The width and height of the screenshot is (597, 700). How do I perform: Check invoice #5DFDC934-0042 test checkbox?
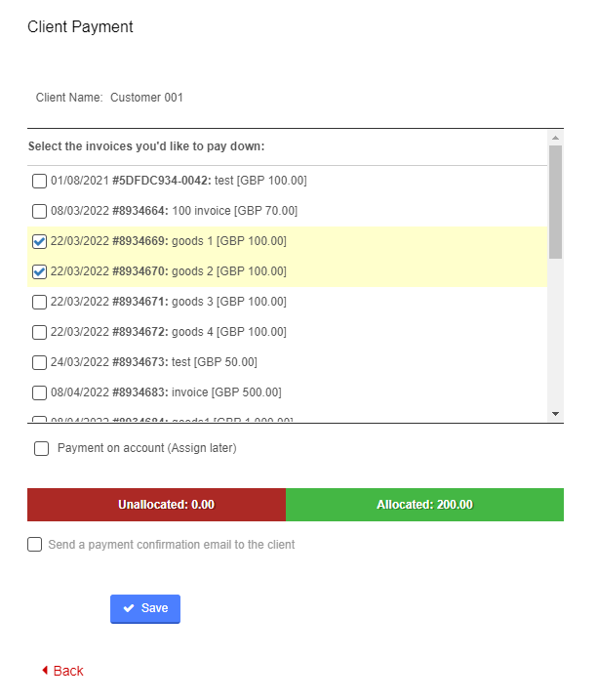[x=39, y=181]
